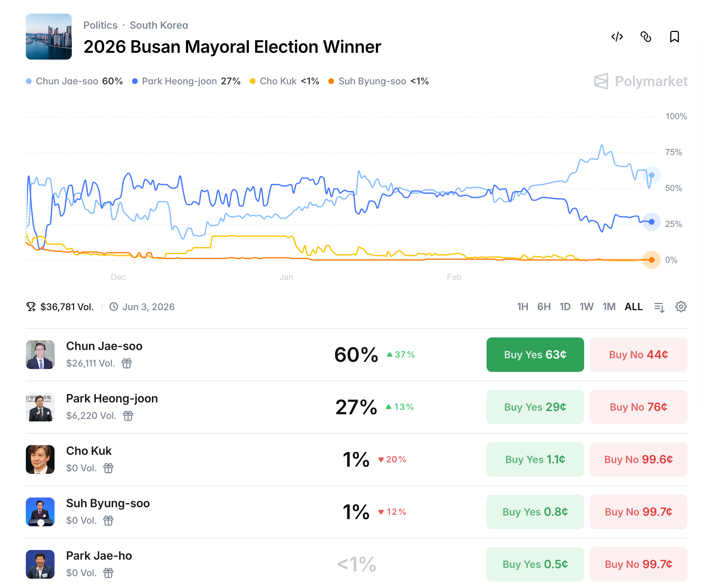Screen dimensions: 704x588
Task: Bookmark this Busan election market
Action: pos(674,37)
